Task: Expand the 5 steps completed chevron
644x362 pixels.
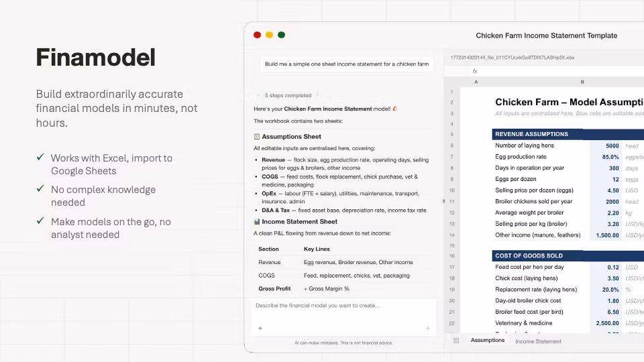Action: (317, 95)
